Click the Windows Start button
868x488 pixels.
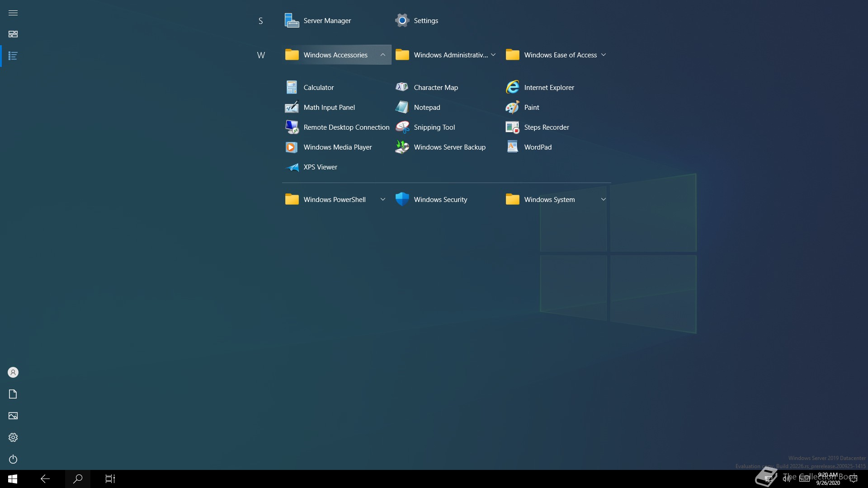click(x=13, y=479)
